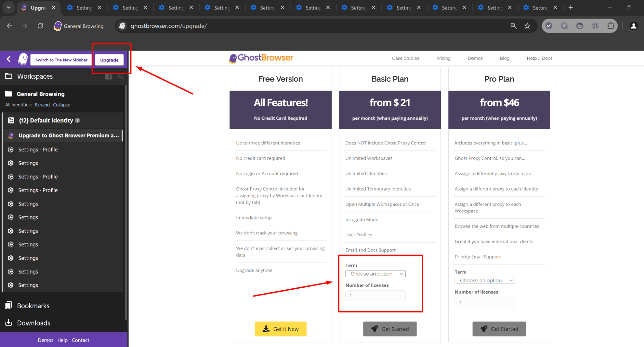Screen dimensions: 644x347
Task: Click the face mask extension icon
Action: [580, 26]
